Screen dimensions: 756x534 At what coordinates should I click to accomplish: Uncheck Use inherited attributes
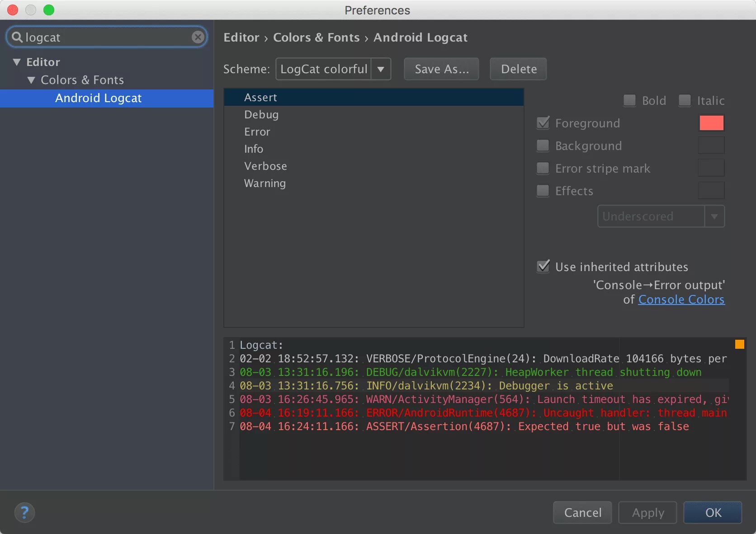click(x=543, y=267)
